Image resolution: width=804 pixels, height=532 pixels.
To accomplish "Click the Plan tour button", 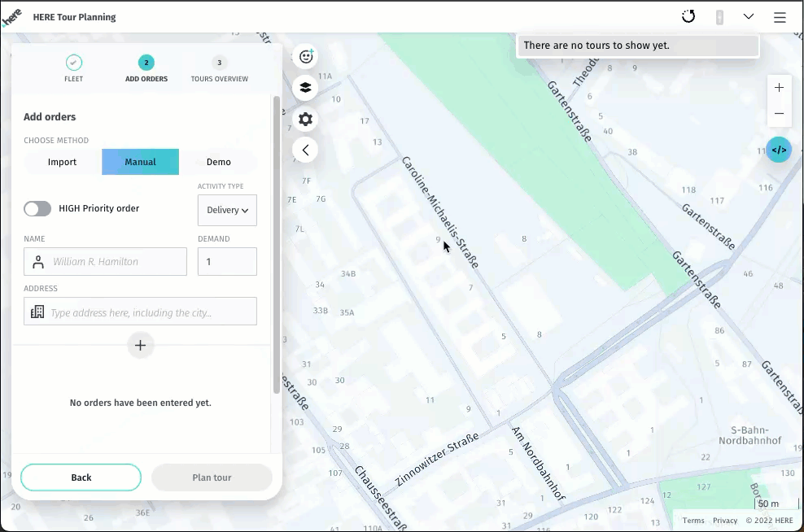I will [212, 477].
